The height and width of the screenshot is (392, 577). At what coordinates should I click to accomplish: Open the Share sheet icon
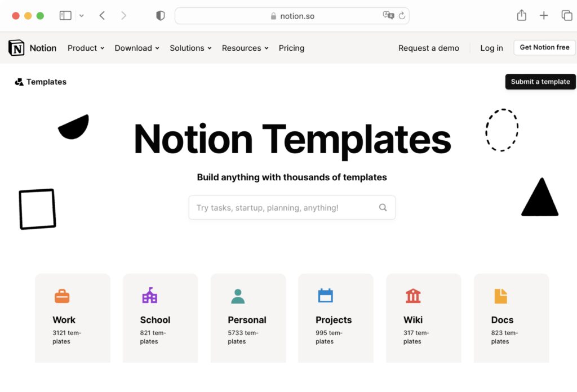point(521,15)
